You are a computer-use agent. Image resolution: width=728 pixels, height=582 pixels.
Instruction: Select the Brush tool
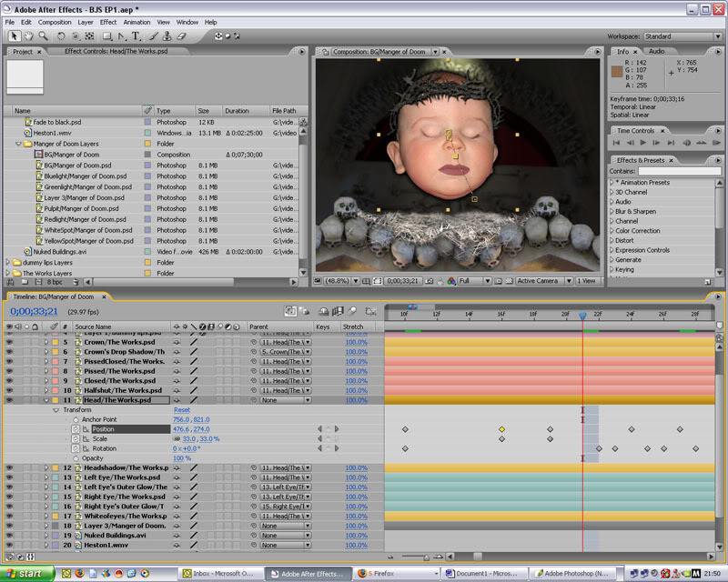pyautogui.click(x=153, y=35)
